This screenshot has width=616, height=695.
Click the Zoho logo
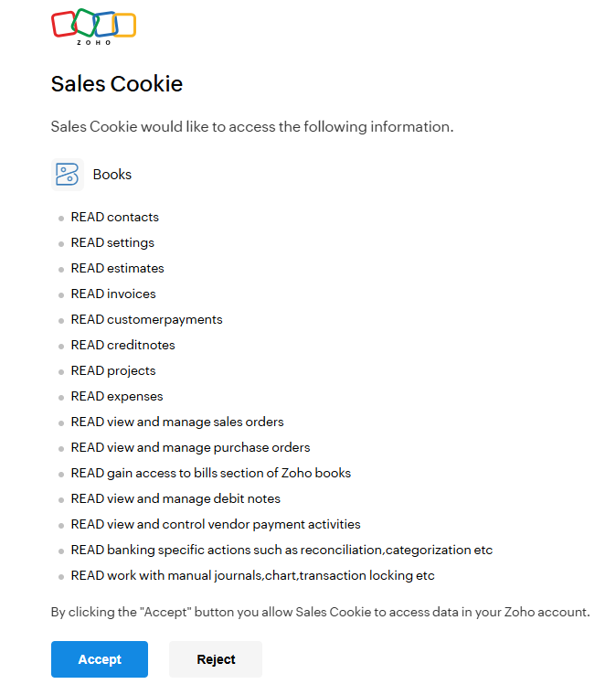93,27
